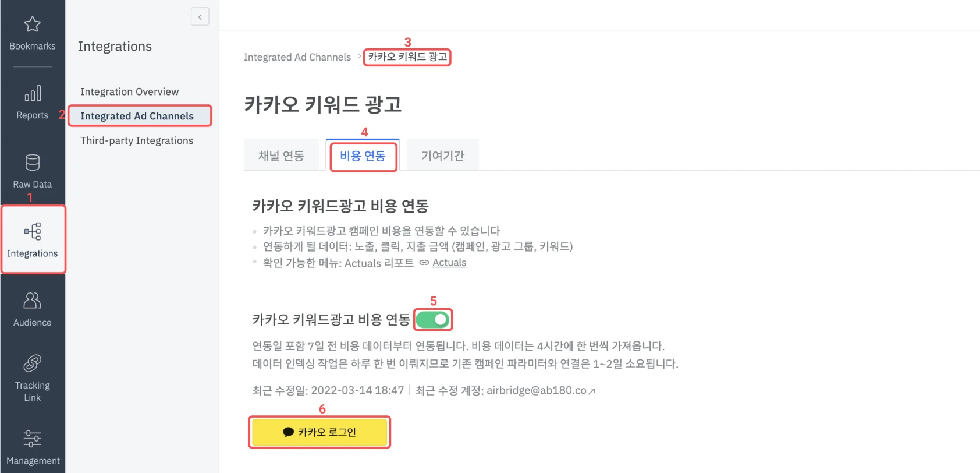Click external link arrow after airbridge email

click(x=592, y=391)
